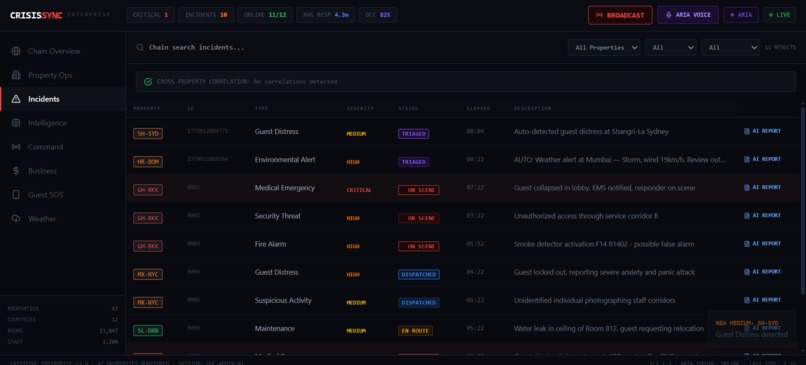Viewport: 806px width, 365px height.
Task: Open Weather via its cloud icon
Action: 16,218
